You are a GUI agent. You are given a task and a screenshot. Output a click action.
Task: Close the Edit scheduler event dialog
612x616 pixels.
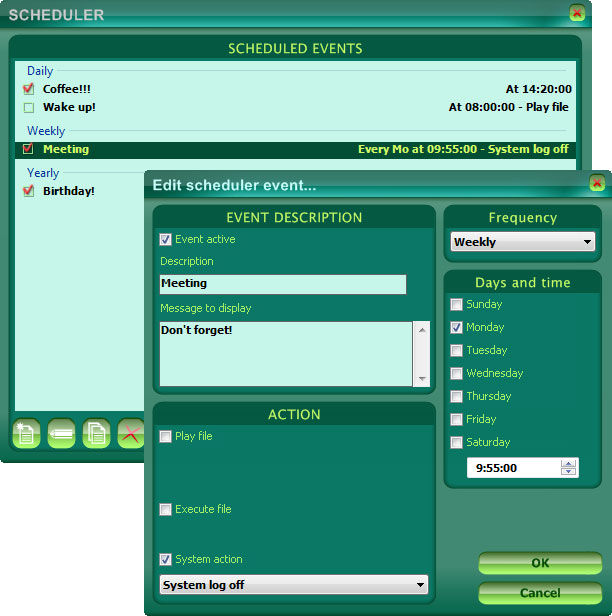(x=597, y=183)
